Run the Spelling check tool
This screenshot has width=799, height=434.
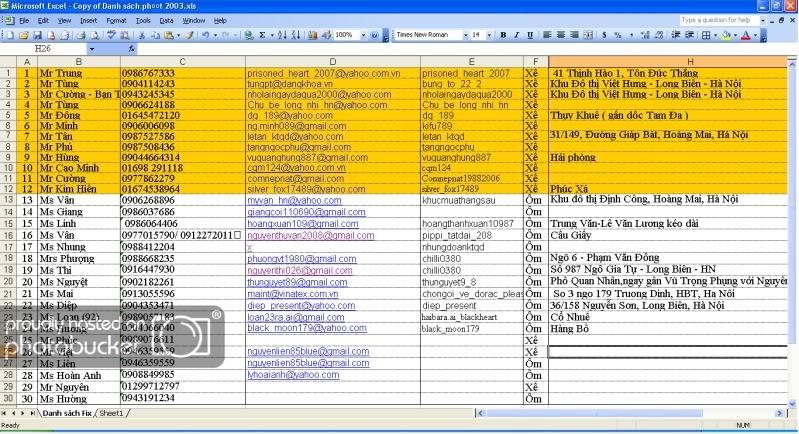tap(111, 35)
